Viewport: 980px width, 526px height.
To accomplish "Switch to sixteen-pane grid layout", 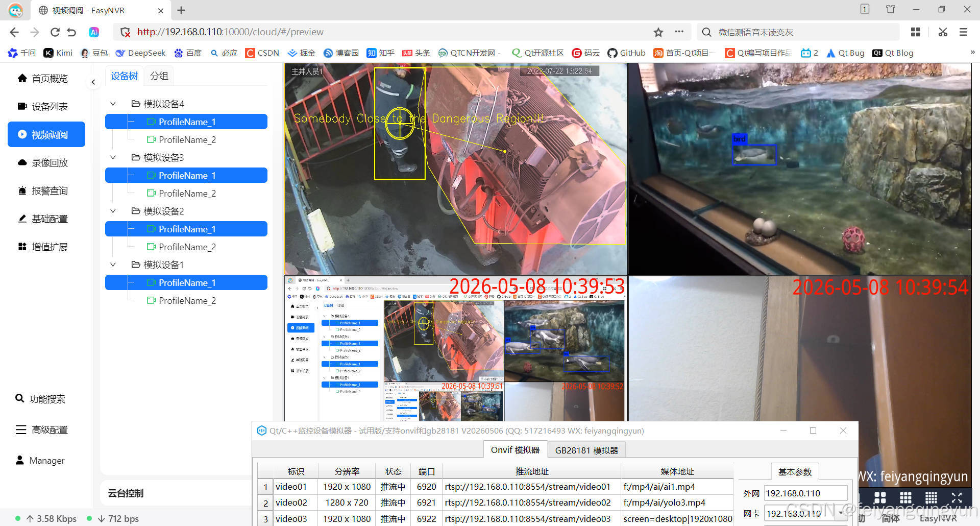I will coord(931,498).
